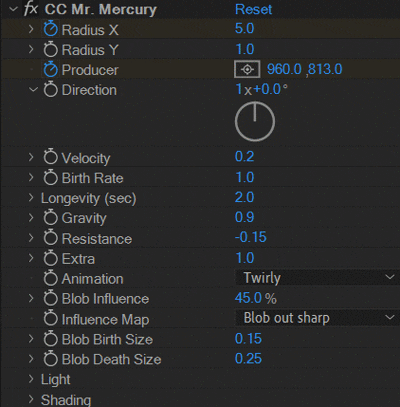The image size is (400, 407).
Task: Enable the Blob Influence stopwatch
Action: 51,299
